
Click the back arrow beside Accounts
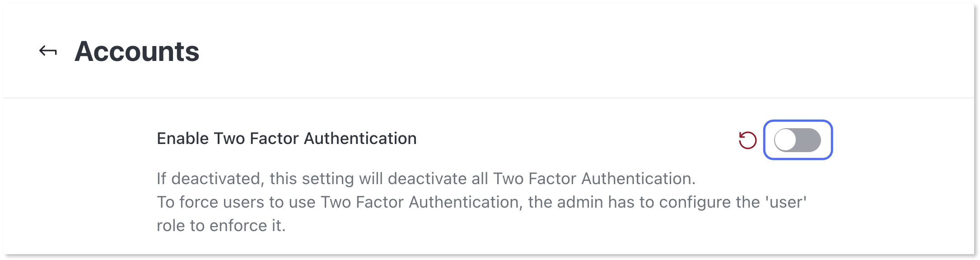(x=48, y=51)
